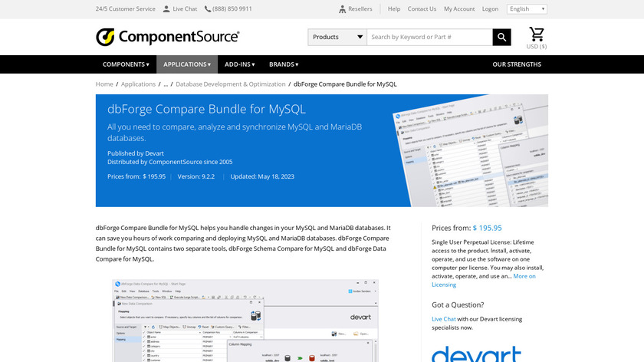Click the phone number (888) 850 9911
Image resolution: width=644 pixels, height=362 pixels.
point(232,9)
